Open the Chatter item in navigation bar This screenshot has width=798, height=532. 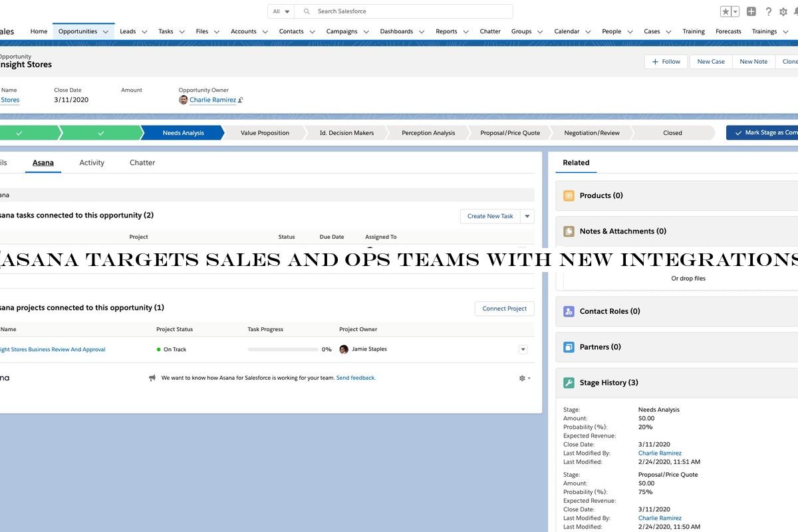click(490, 31)
